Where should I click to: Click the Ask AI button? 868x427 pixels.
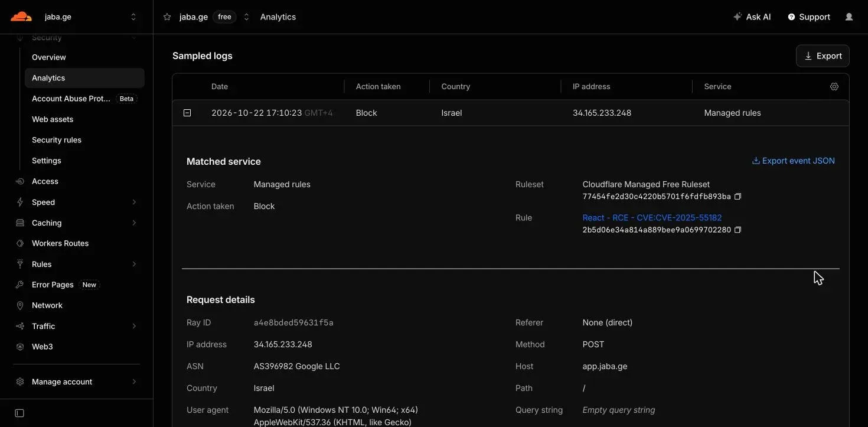coord(752,17)
